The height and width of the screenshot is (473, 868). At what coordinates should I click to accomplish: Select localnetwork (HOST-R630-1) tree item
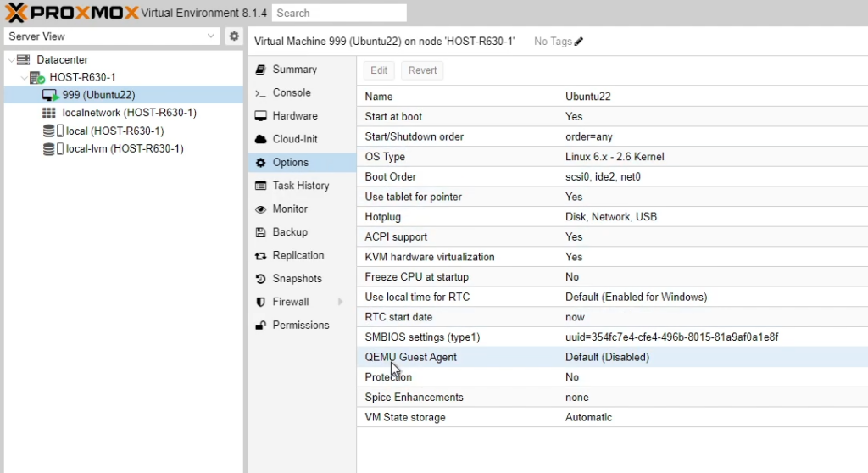click(x=124, y=113)
